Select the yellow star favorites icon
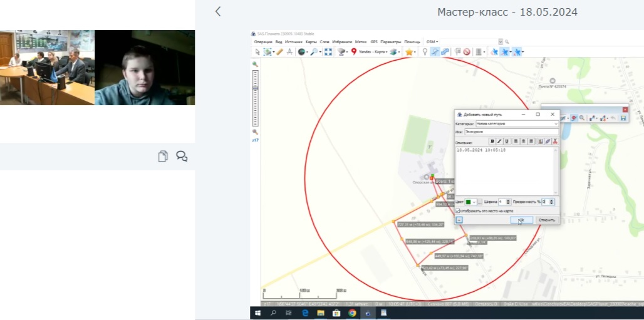644x320 pixels. 408,52
